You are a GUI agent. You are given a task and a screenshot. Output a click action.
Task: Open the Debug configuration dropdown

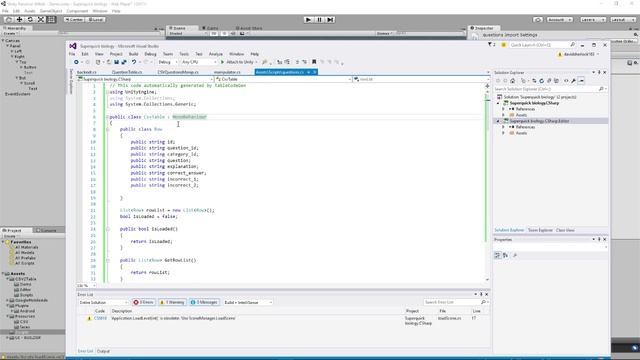168,62
